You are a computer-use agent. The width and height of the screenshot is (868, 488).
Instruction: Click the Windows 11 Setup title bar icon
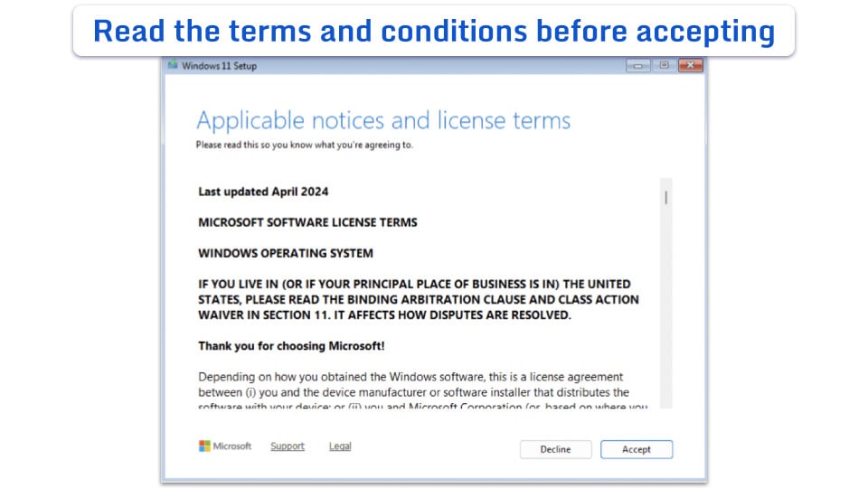coord(174,65)
